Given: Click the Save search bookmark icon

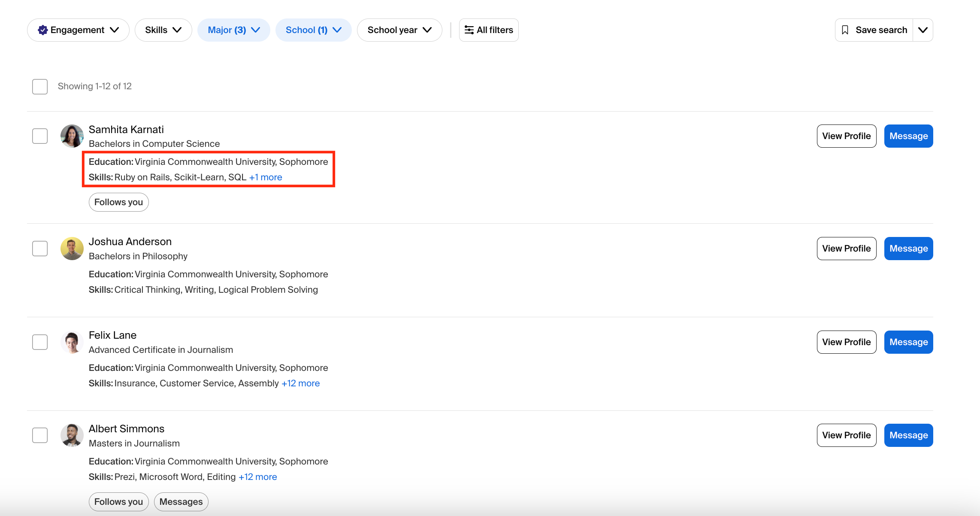Looking at the screenshot, I should point(845,30).
